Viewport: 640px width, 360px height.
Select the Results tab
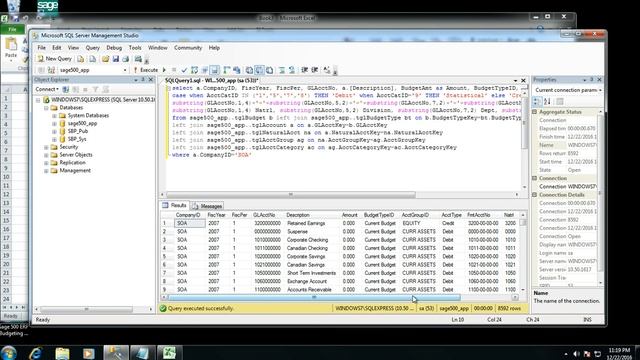coord(174,205)
